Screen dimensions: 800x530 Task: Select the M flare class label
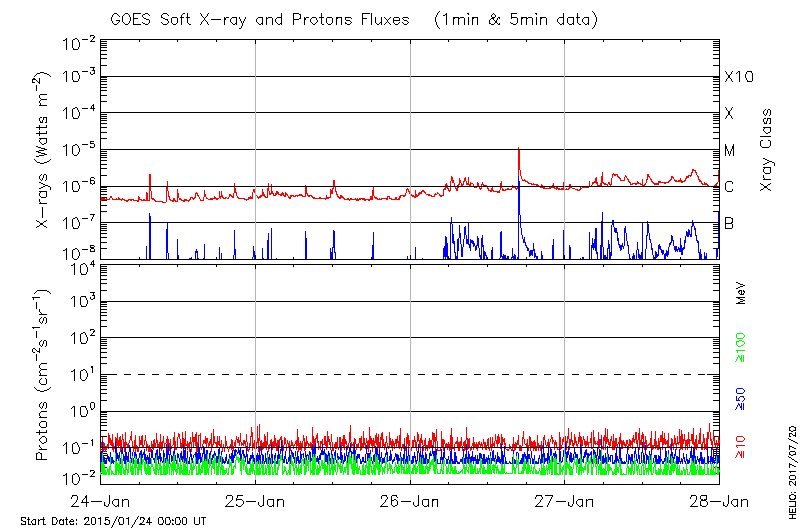point(730,151)
